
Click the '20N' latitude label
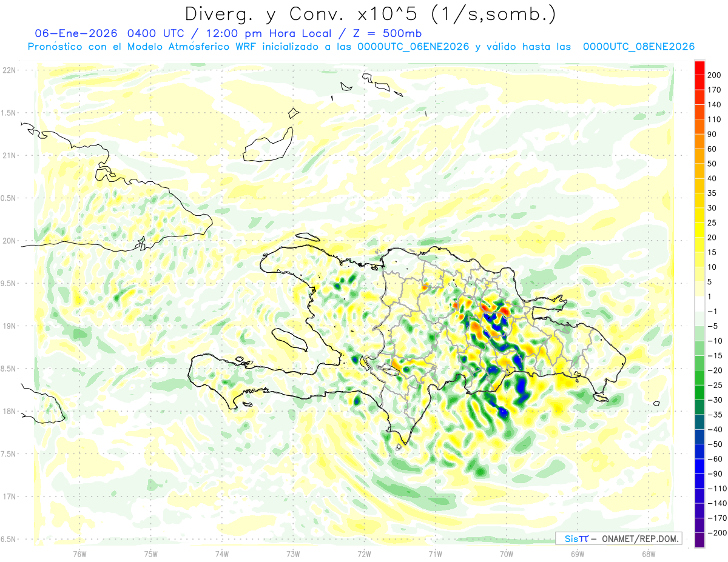point(9,241)
